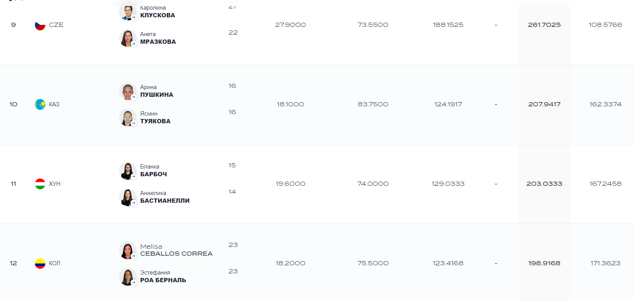The width and height of the screenshot is (644, 301).
Task: Open Анжелика Бастианелли profile photo
Action: click(x=127, y=197)
